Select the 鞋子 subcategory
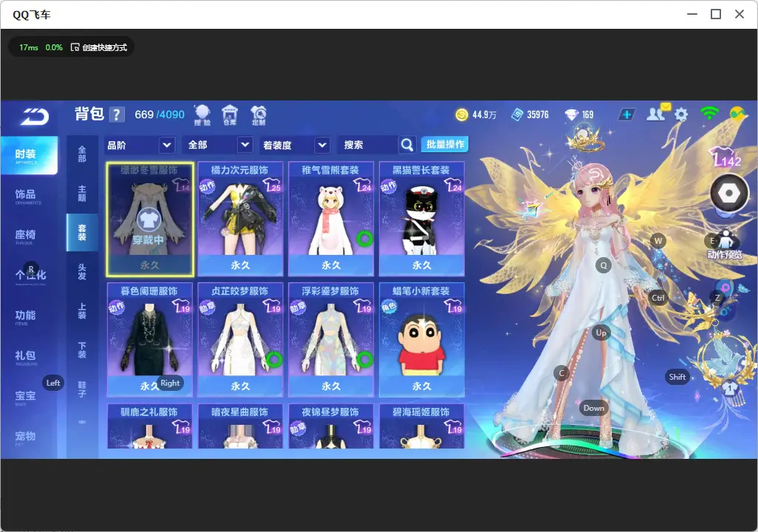Viewport: 758px width, 532px height. click(82, 389)
